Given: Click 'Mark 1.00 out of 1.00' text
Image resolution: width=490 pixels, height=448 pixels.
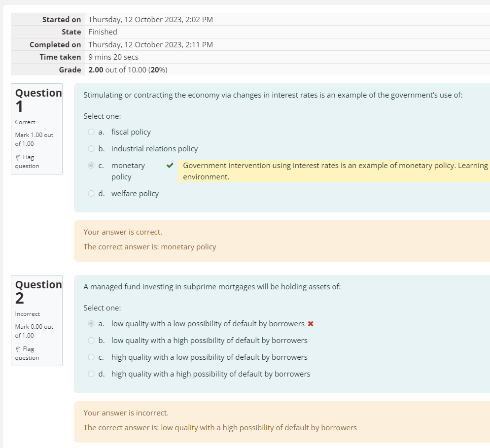Looking at the screenshot, I should [x=34, y=139].
